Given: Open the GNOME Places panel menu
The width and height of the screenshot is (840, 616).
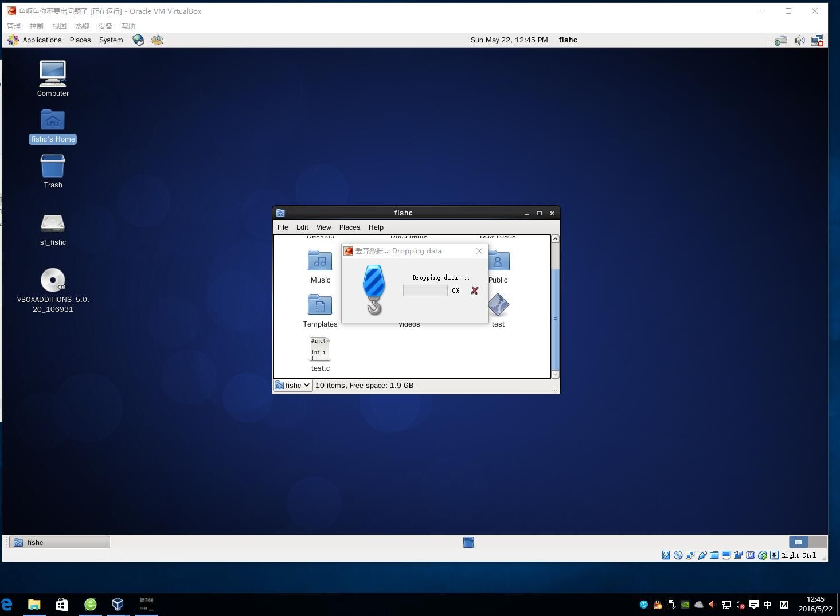Looking at the screenshot, I should pyautogui.click(x=80, y=40).
